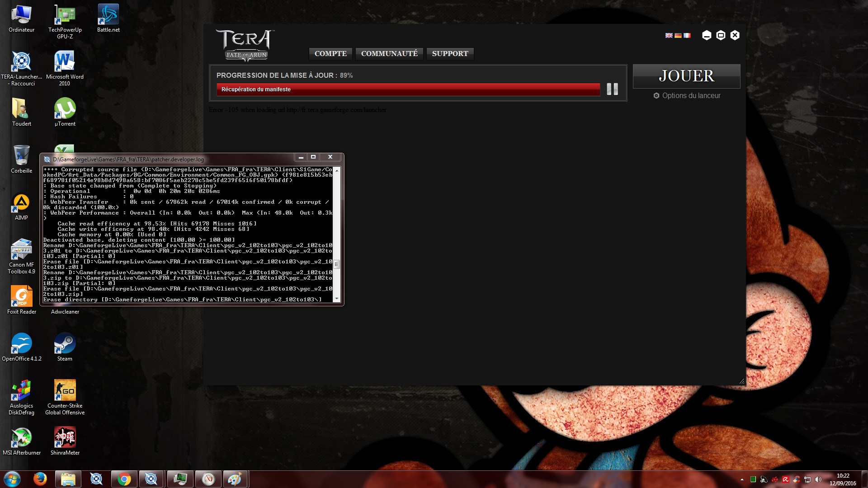The width and height of the screenshot is (868, 488).
Task: Click the JOUER play button
Action: [686, 76]
